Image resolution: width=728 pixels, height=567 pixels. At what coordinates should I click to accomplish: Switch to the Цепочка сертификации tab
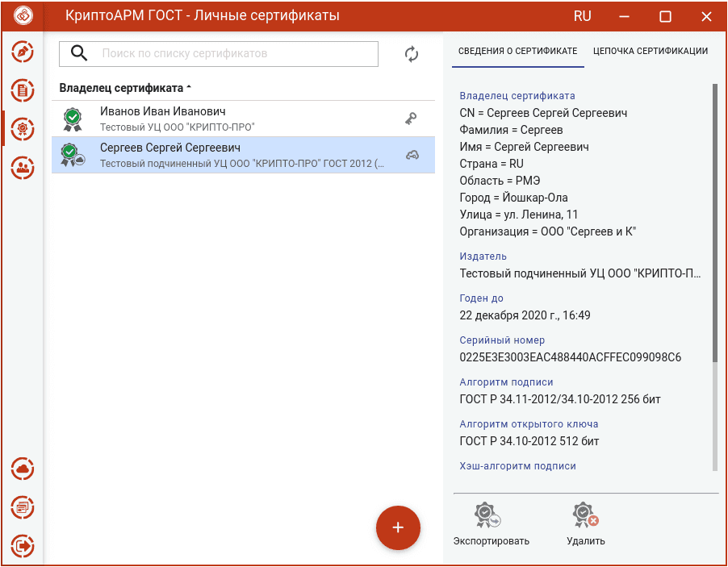click(651, 51)
